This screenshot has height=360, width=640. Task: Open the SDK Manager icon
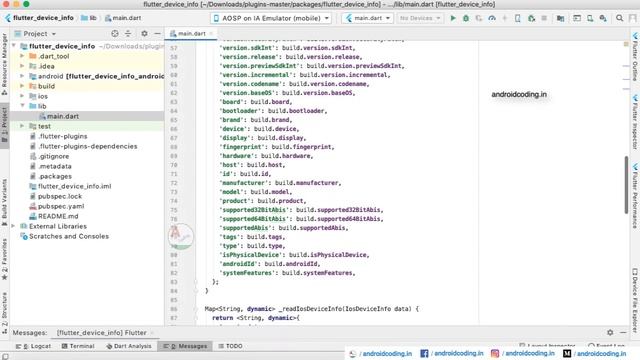tap(603, 18)
